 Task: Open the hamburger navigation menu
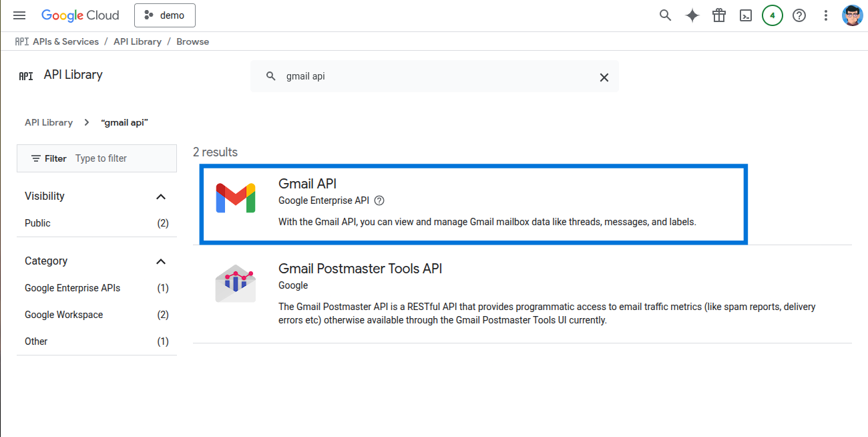click(x=19, y=15)
